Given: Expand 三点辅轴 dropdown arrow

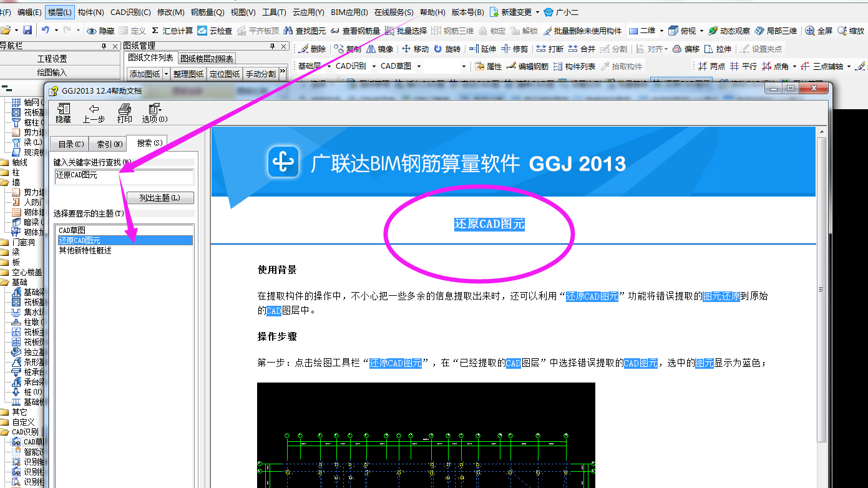Looking at the screenshot, I should (849, 66).
